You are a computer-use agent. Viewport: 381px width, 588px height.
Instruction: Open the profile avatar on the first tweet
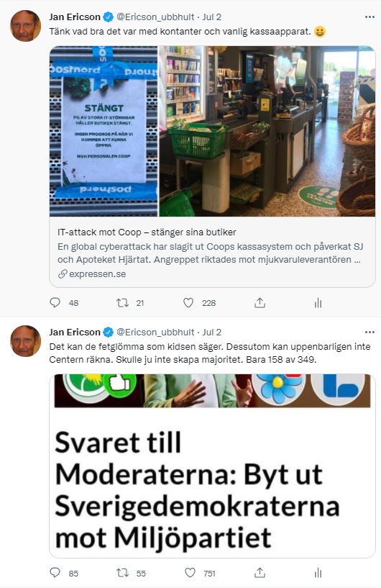coord(25,25)
